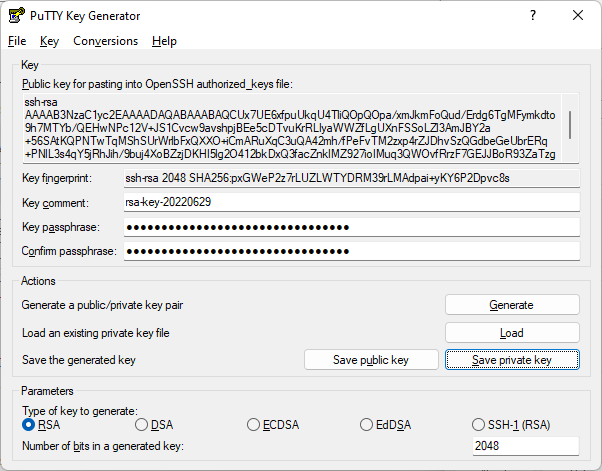602x471 pixels.
Task: Click the Key fingerprint field
Action: click(352, 178)
